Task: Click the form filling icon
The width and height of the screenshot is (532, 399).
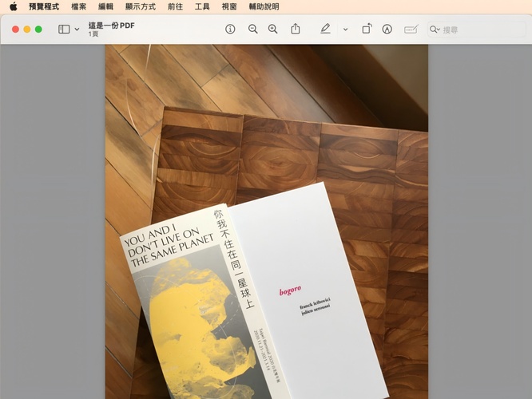Action: [411, 29]
